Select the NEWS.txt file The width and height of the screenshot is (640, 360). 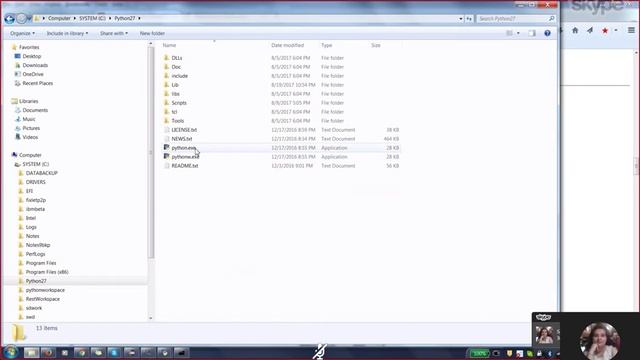182,139
